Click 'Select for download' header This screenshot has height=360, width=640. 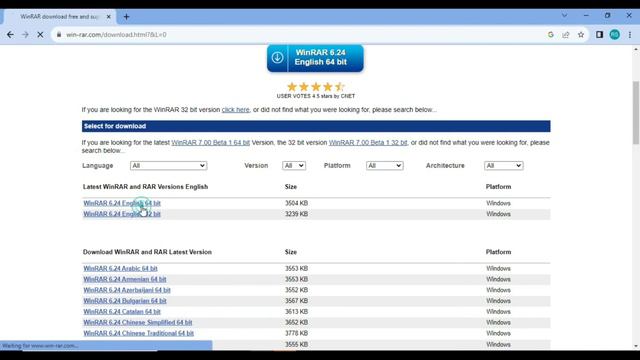click(x=316, y=126)
